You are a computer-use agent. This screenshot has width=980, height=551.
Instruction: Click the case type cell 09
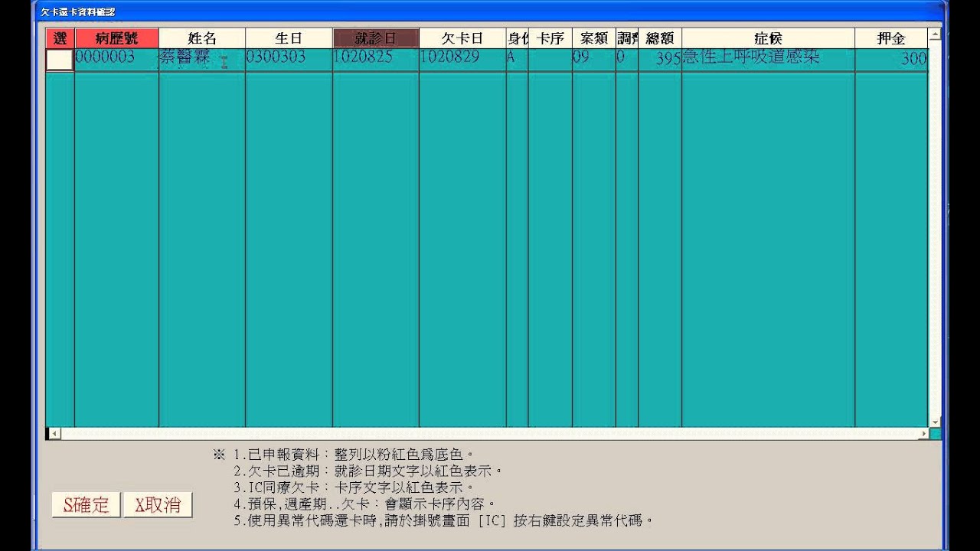point(593,60)
